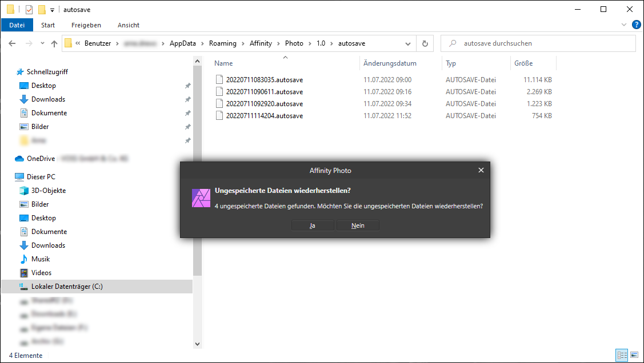Select file 20220711092920.autosave

pyautogui.click(x=265, y=104)
